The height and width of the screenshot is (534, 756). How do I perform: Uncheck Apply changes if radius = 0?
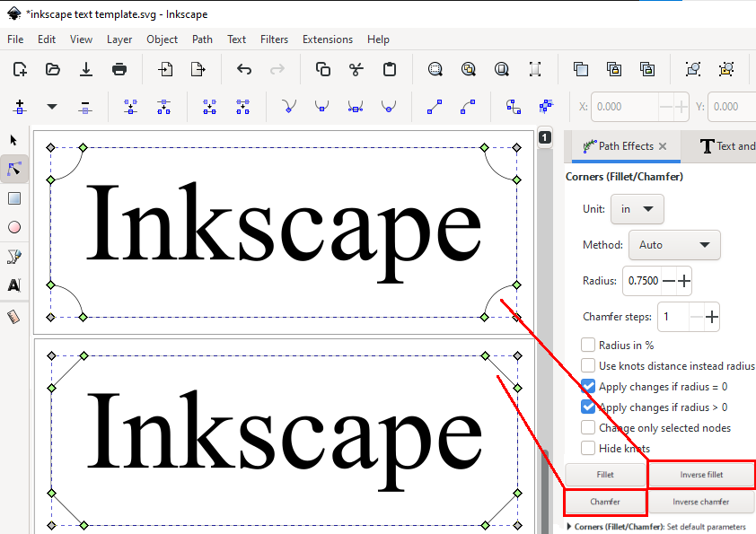click(x=588, y=387)
